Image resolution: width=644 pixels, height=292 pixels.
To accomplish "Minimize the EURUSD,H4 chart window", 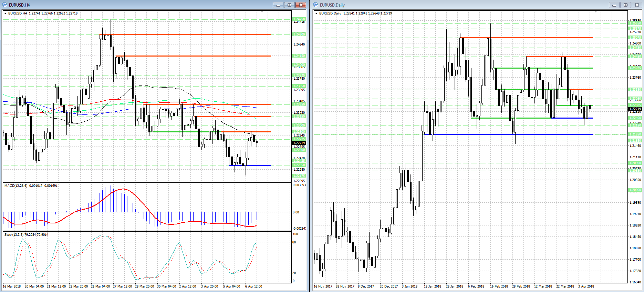I will pos(278,5).
